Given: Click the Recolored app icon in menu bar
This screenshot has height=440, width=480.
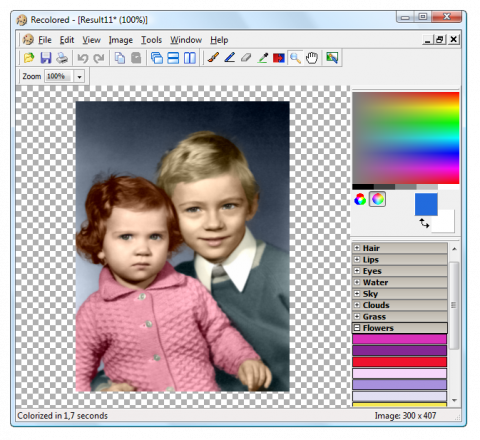Looking at the screenshot, I should tap(28, 40).
